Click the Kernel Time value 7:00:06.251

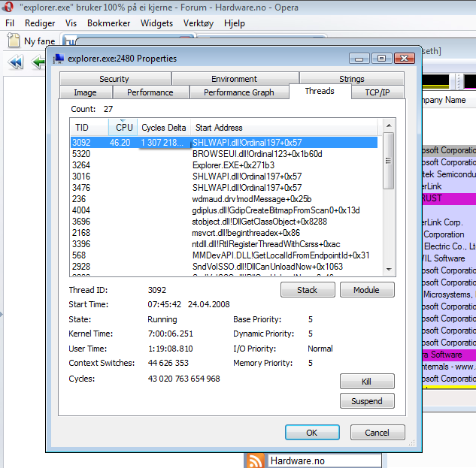pos(170,334)
